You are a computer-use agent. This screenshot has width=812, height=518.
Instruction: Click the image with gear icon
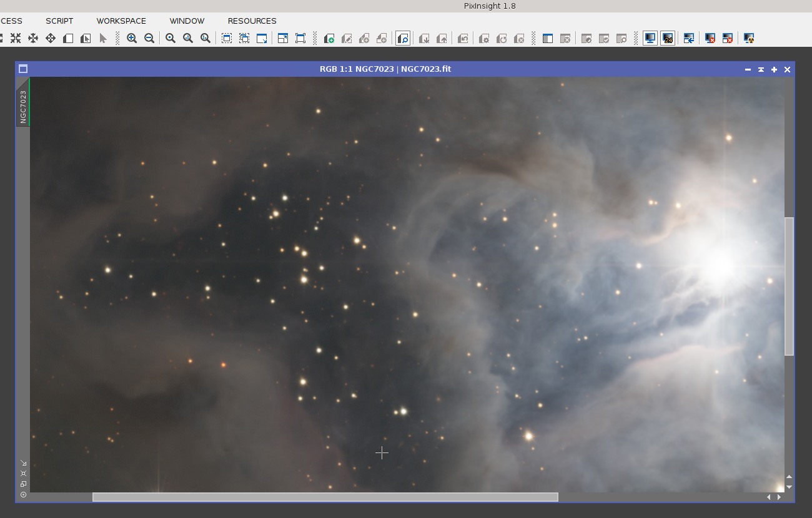(x=484, y=38)
